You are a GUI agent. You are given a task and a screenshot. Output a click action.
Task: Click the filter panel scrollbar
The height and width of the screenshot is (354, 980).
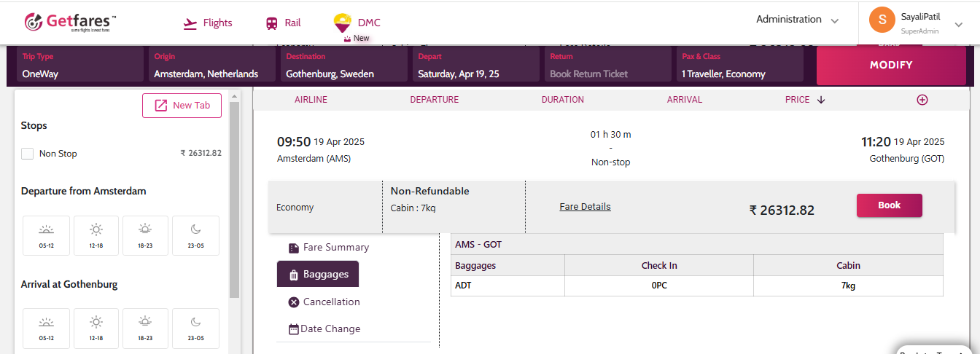click(x=234, y=197)
